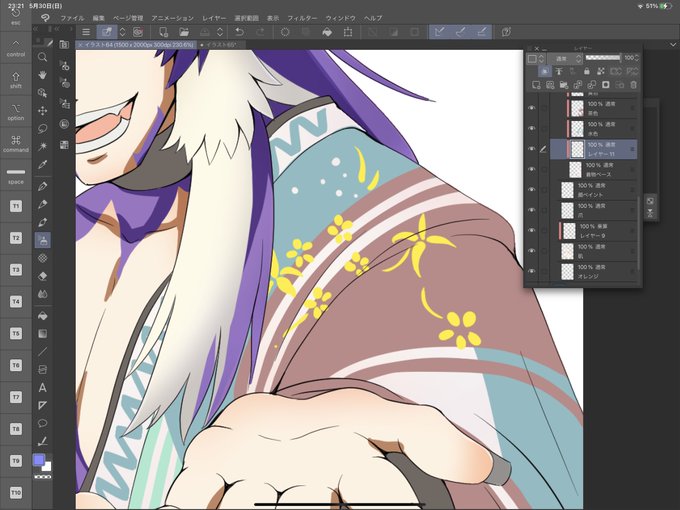680x510 pixels.
Task: Tap the shift edge keyboard key
Action: [x=16, y=80]
